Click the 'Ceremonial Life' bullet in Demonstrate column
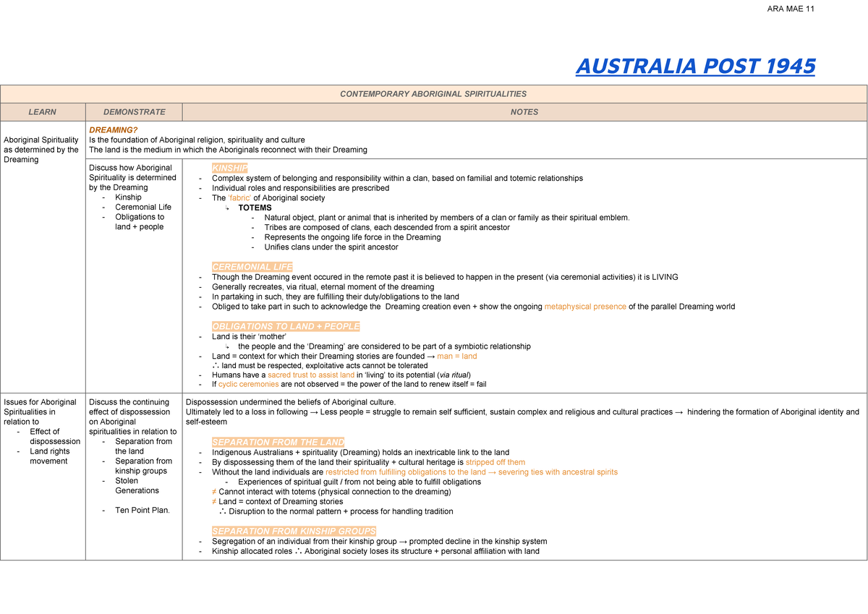 [143, 207]
